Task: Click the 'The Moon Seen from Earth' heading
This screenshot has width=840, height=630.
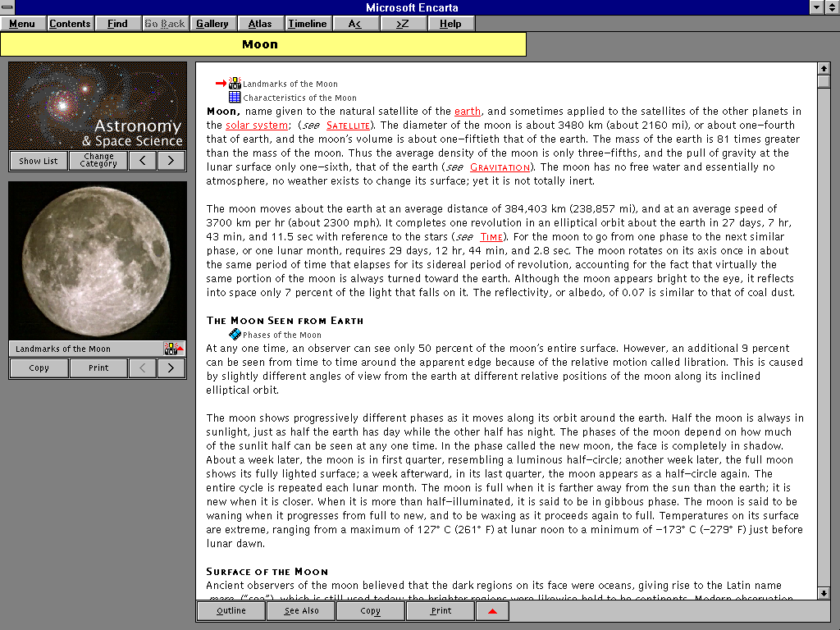Action: point(285,321)
